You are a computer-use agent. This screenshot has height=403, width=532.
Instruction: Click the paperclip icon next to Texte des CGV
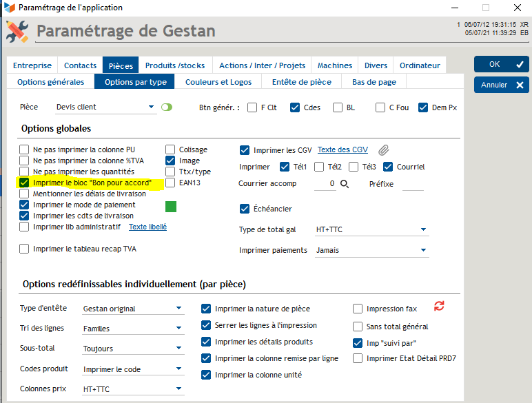click(x=384, y=150)
